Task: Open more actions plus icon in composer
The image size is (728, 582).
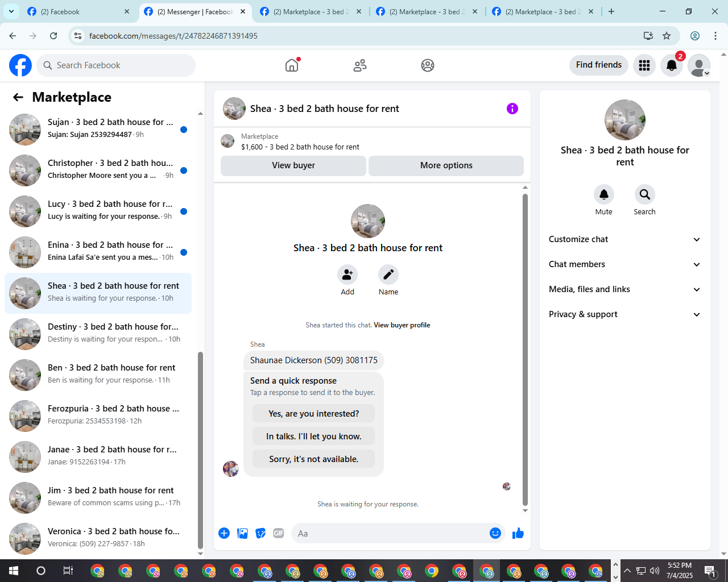Action: [224, 533]
